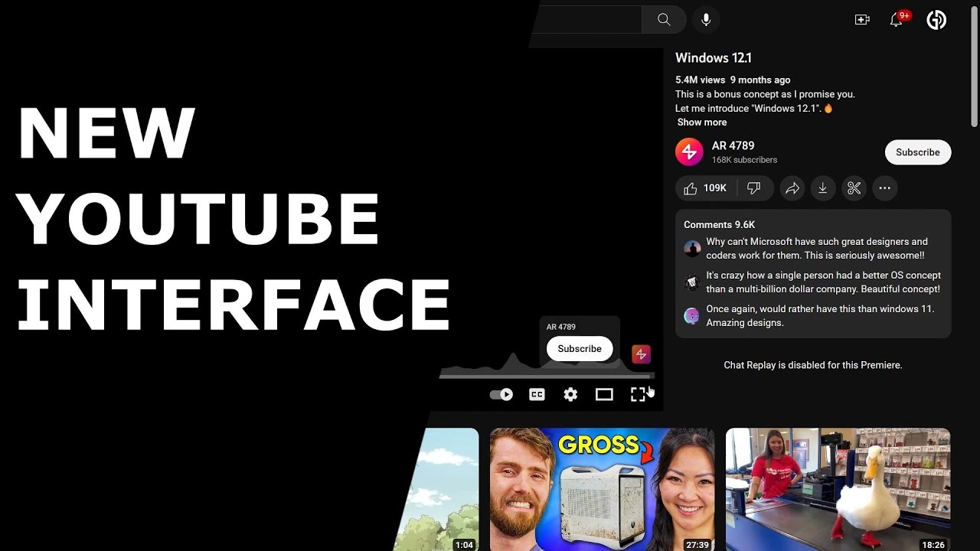The image size is (980, 551).
Task: Share the video with the arrow icon
Action: pyautogui.click(x=792, y=188)
